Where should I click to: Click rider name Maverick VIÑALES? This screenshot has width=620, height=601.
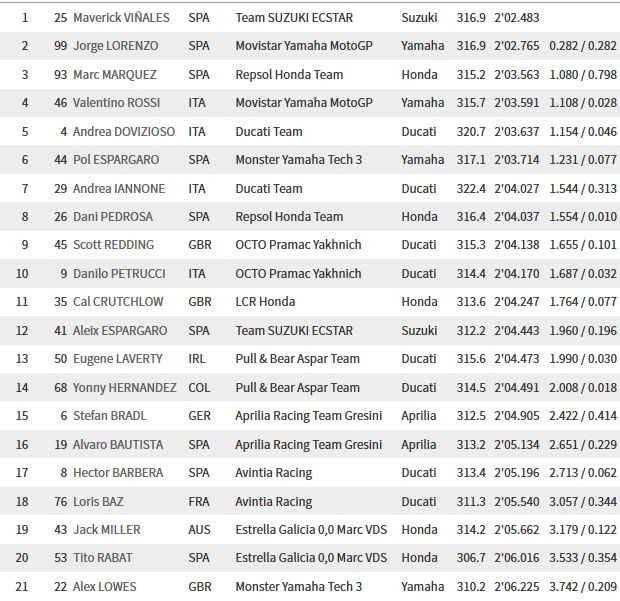(121, 18)
